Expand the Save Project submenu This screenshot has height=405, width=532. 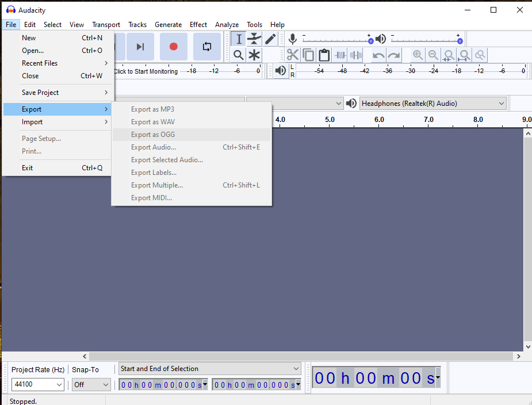[x=58, y=93]
